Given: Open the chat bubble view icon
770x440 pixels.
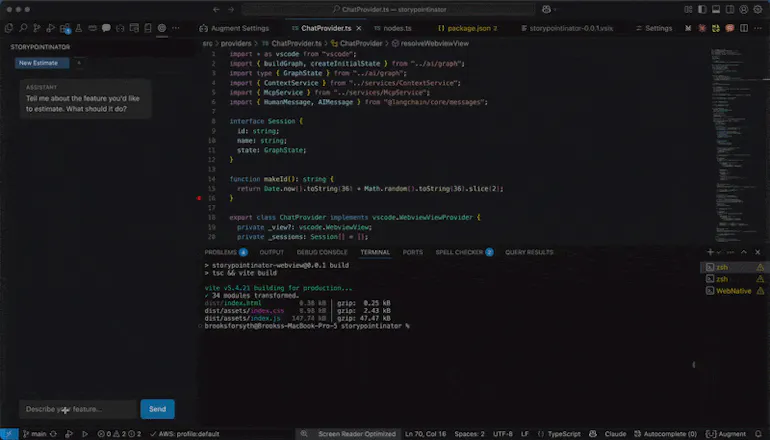Looking at the screenshot, I should (x=106, y=28).
